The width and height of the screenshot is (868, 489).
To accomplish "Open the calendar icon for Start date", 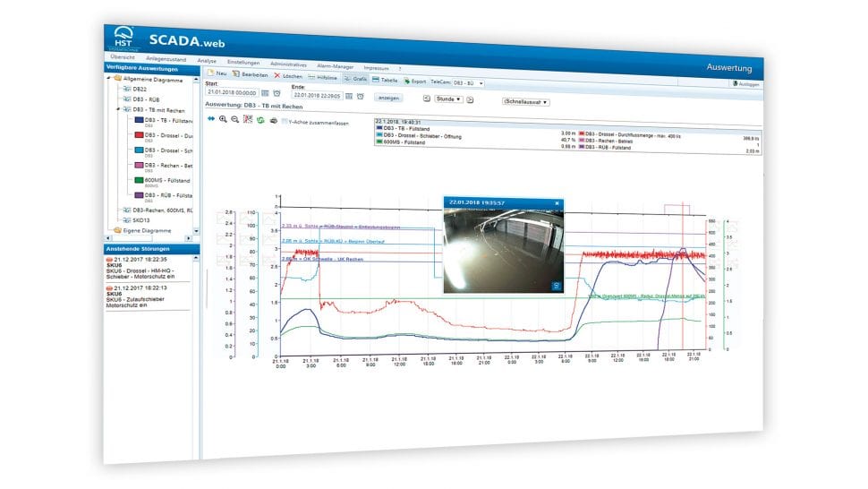I will click(265, 93).
